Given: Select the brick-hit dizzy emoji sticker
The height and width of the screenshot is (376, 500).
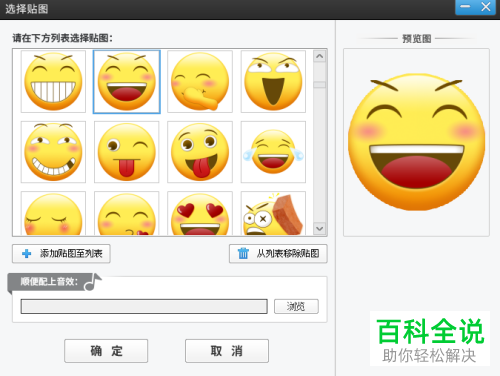Looking at the screenshot, I should pyautogui.click(x=273, y=213).
